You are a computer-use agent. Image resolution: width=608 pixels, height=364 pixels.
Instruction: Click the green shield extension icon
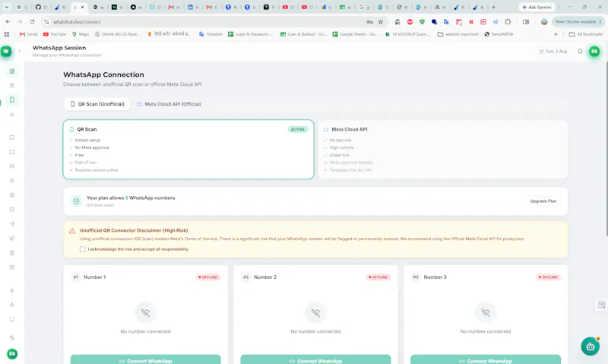(422, 22)
